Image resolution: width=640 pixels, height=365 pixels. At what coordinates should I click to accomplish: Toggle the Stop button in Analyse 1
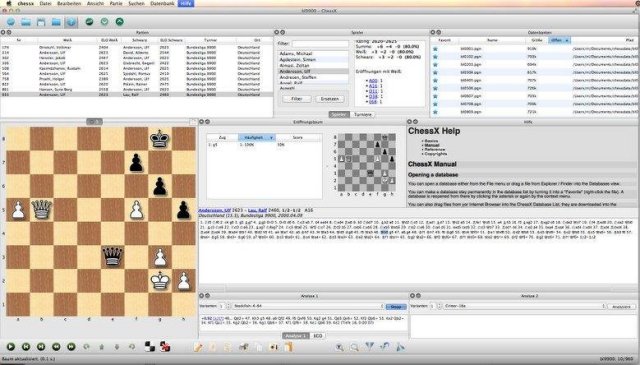pos(396,306)
